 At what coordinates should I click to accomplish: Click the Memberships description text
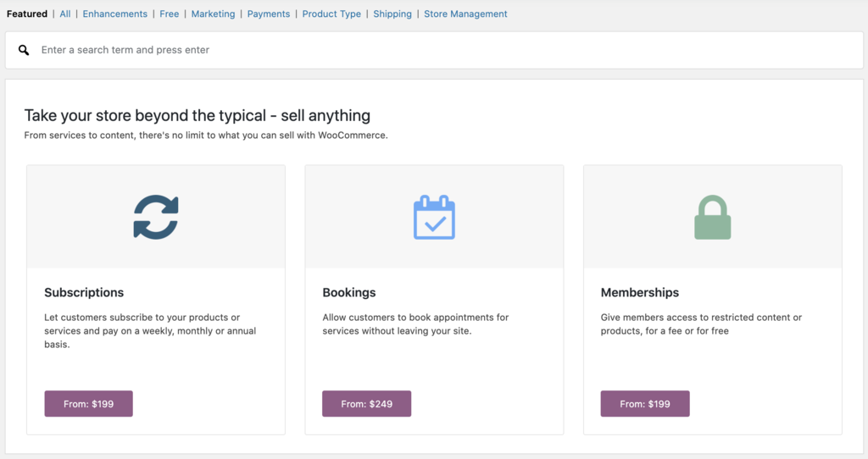[x=701, y=324]
